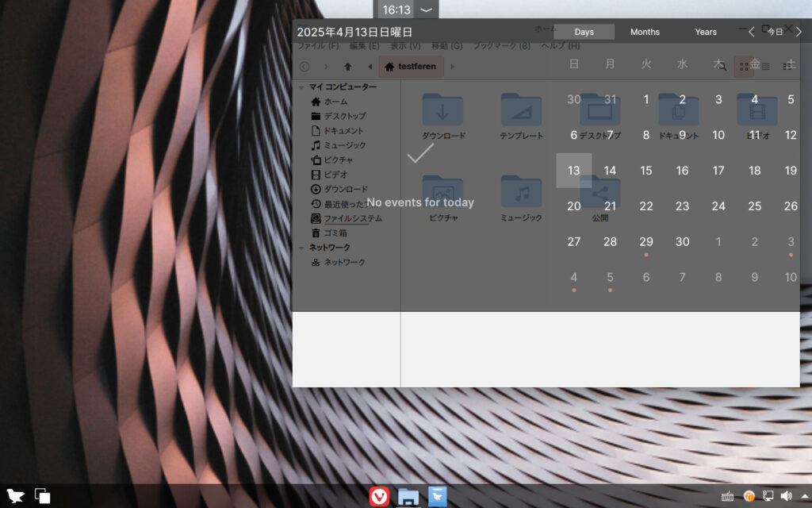Switch calendar to Days view
812x508 pixels.
(x=584, y=32)
